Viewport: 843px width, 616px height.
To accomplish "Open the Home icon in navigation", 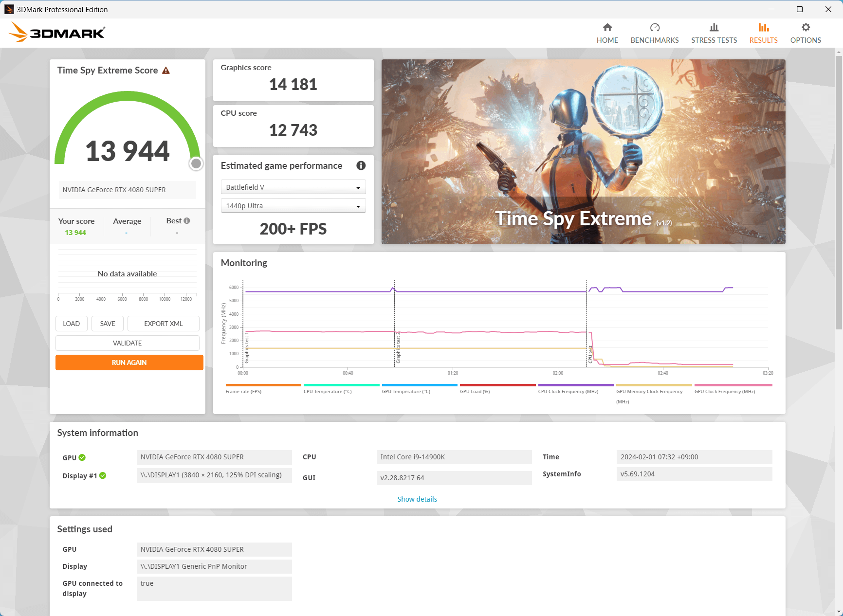I will tap(607, 27).
